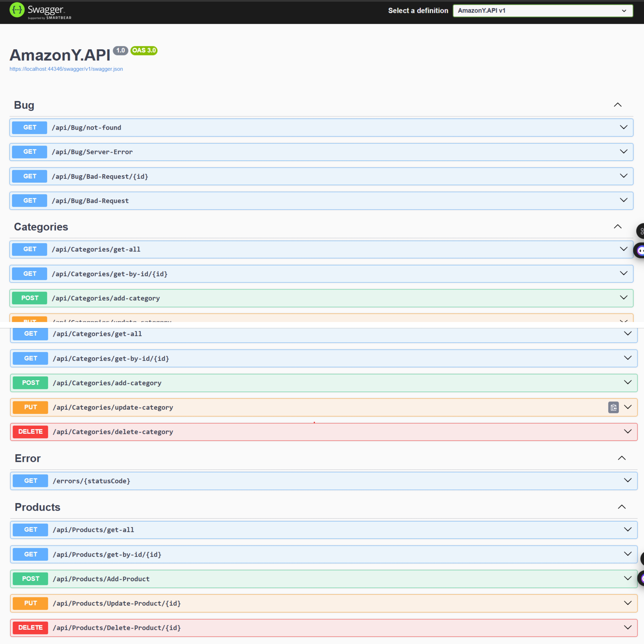Click the /api/Products/get-by-id/{id} path text
The width and height of the screenshot is (644, 644).
[x=107, y=555]
